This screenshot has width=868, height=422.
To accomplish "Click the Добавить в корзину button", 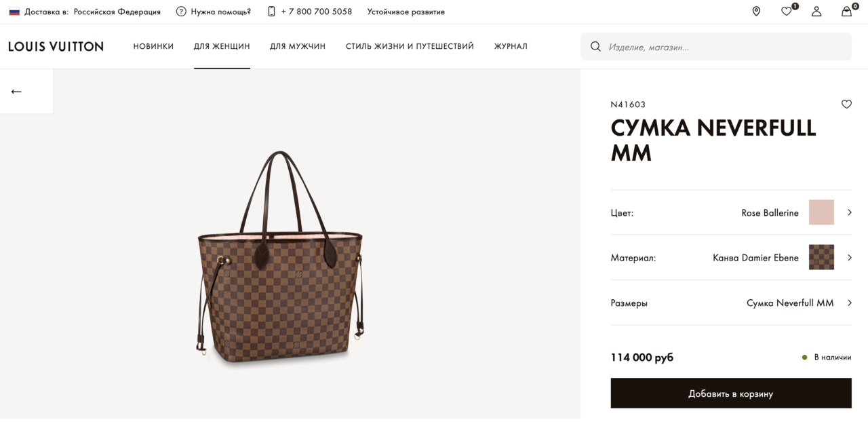I will pyautogui.click(x=730, y=394).
